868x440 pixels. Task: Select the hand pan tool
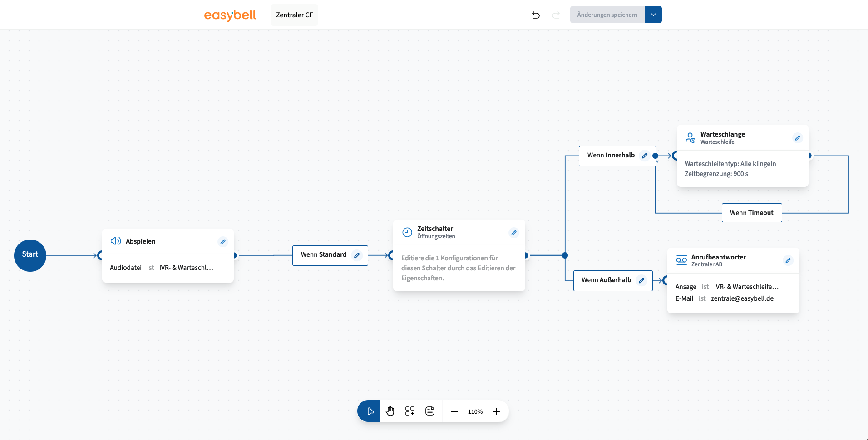pyautogui.click(x=390, y=411)
